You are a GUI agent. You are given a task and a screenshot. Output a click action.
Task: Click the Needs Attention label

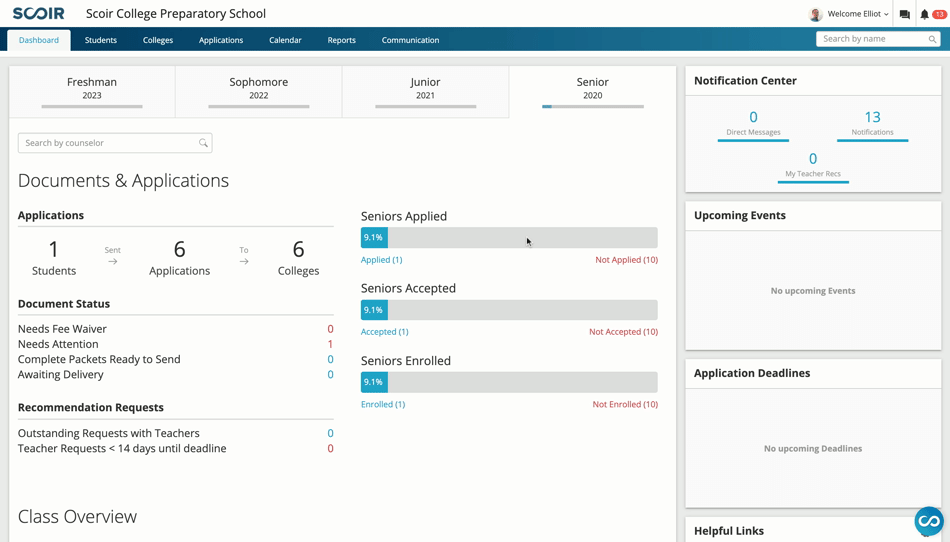tap(58, 344)
